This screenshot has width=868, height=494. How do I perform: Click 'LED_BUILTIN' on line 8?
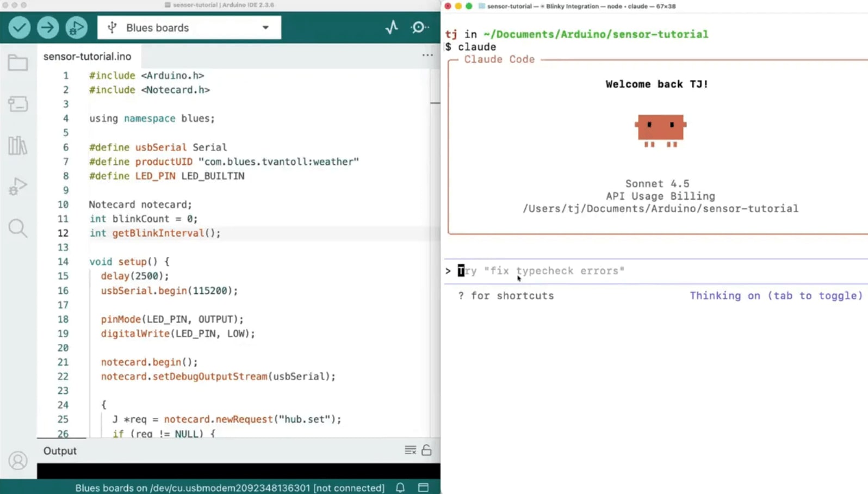(x=213, y=176)
